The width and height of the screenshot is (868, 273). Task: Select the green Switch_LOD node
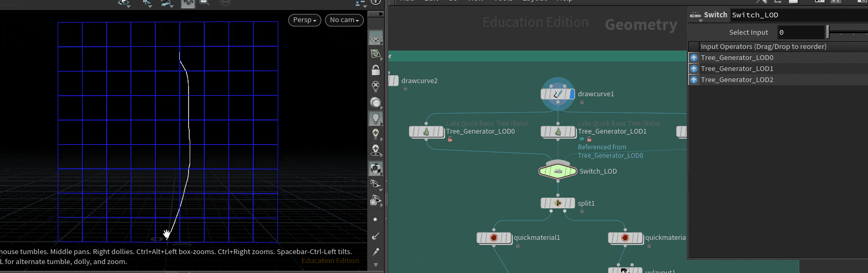pyautogui.click(x=558, y=171)
